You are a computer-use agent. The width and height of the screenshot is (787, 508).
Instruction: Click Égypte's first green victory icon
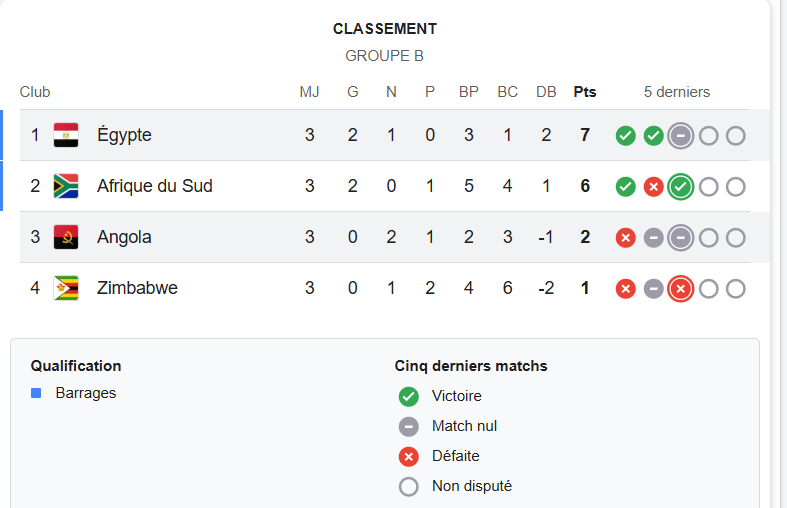tap(626, 135)
